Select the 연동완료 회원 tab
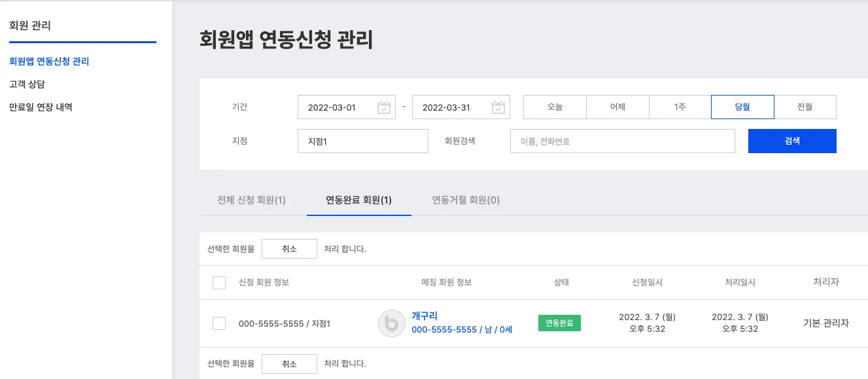 coord(358,200)
